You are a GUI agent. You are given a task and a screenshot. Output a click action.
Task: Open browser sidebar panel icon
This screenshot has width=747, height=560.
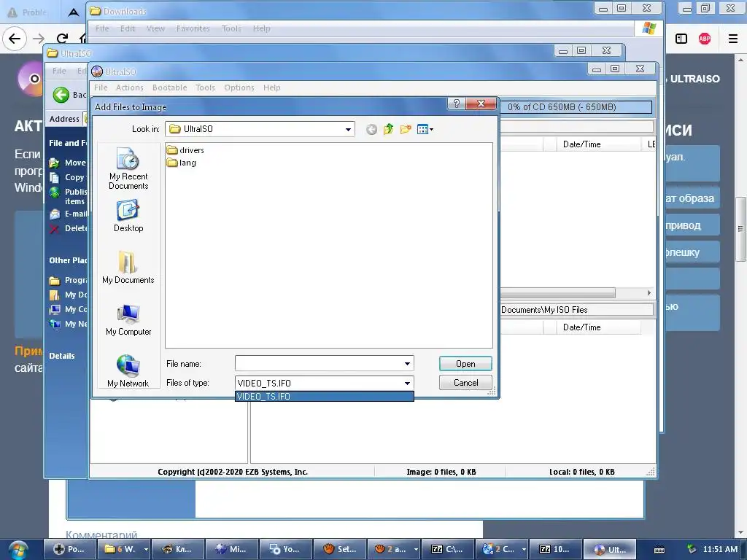click(x=681, y=39)
